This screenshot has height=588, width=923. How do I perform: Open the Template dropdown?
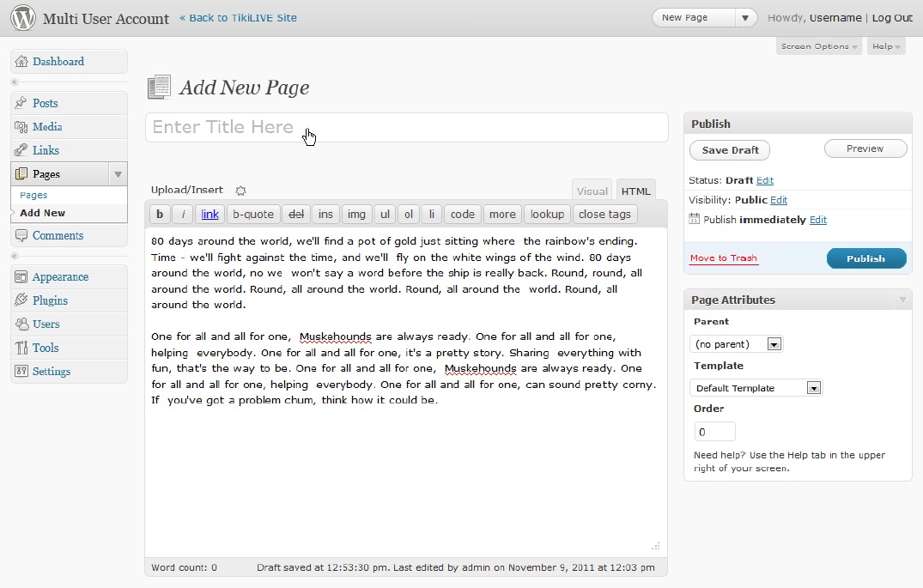tap(756, 388)
